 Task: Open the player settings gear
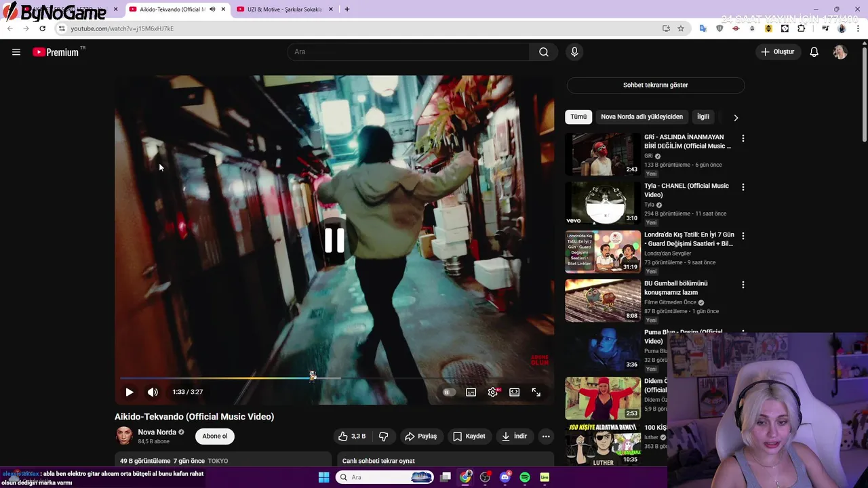(x=493, y=392)
